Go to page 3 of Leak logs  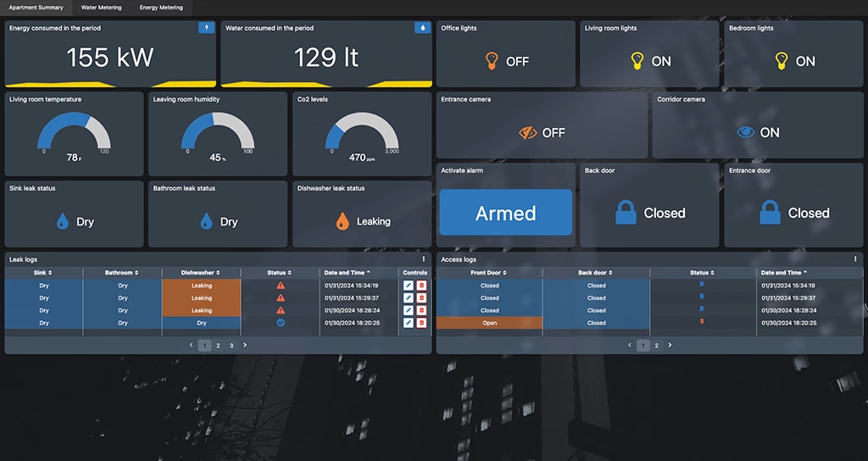point(231,346)
